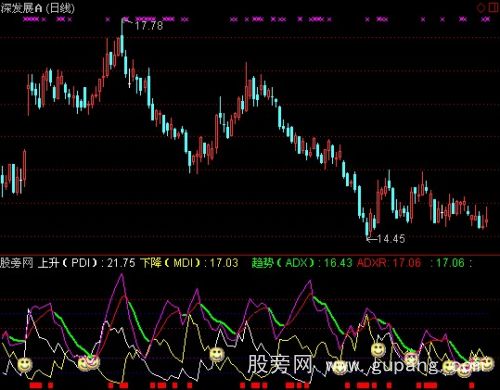Click the 股旁网 indicator name label
Screen dimensions: 500x390
17,263
